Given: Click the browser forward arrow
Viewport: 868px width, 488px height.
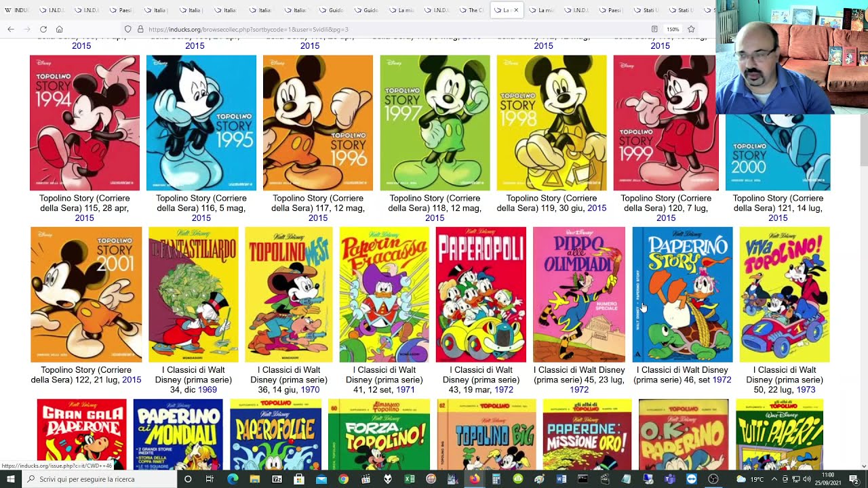Looking at the screenshot, I should (x=27, y=29).
